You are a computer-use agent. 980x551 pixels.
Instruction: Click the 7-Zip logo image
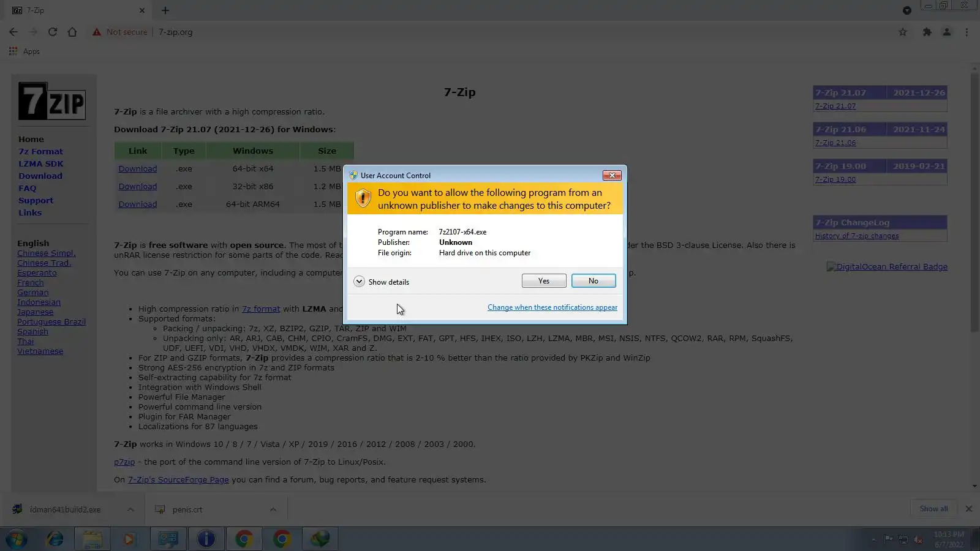click(x=52, y=101)
